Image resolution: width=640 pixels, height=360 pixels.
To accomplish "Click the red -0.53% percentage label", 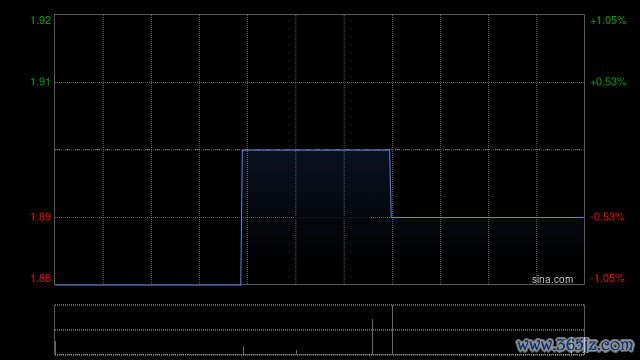I will click(607, 217).
